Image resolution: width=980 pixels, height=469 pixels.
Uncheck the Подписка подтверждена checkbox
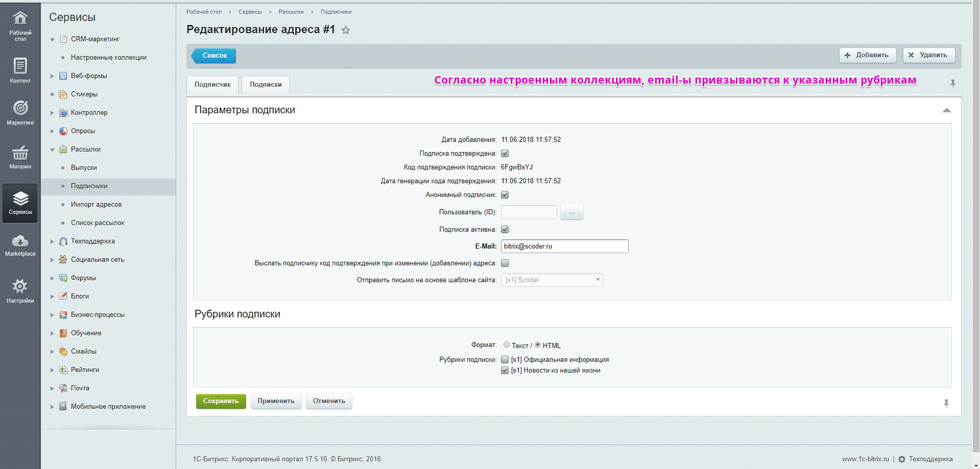coord(505,154)
